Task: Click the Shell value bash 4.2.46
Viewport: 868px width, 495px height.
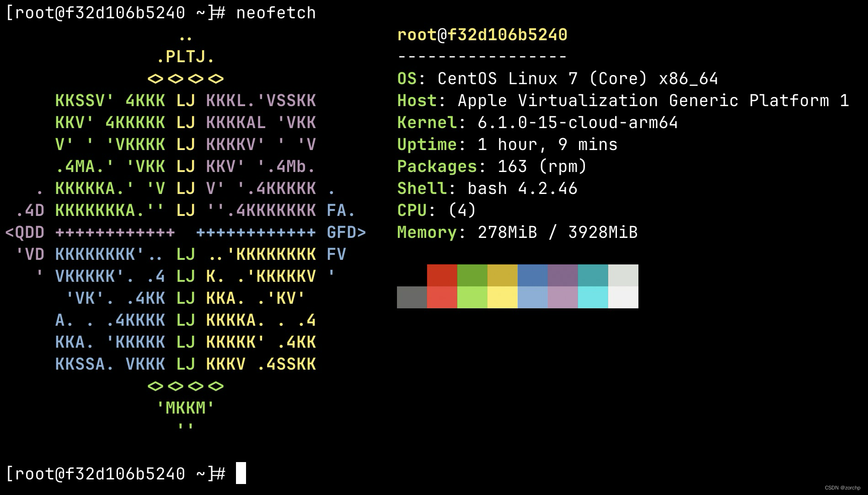Action: [522, 188]
